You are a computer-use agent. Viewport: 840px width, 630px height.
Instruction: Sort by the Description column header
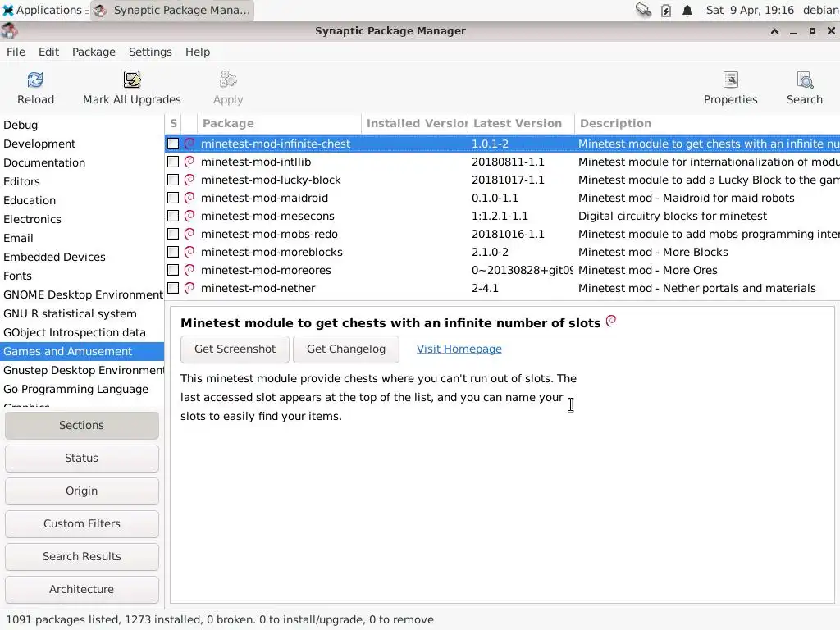[x=707, y=123]
